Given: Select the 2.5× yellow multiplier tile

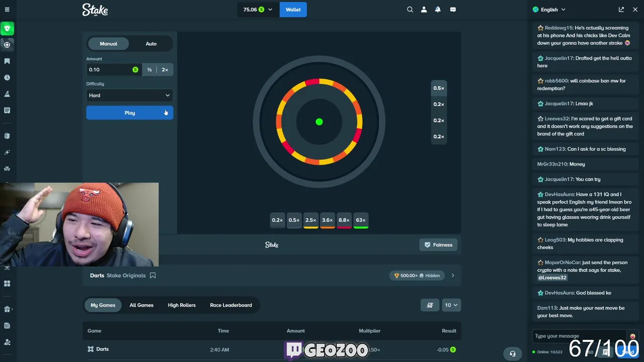Looking at the screenshot, I should pyautogui.click(x=311, y=220).
